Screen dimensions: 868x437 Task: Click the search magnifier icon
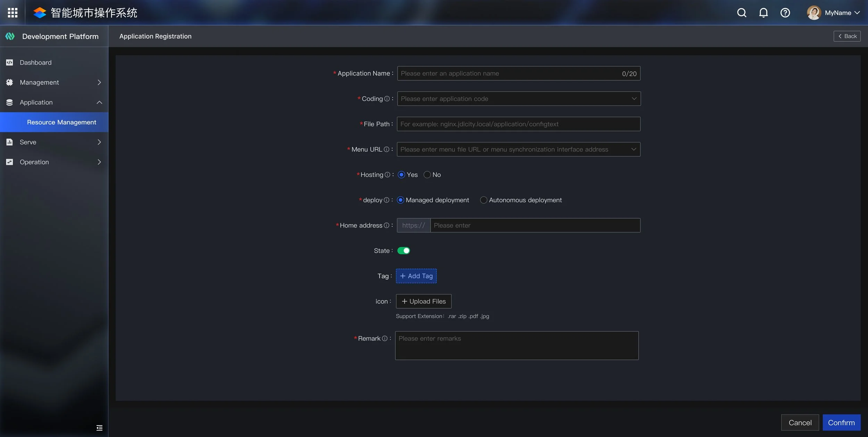(x=742, y=13)
